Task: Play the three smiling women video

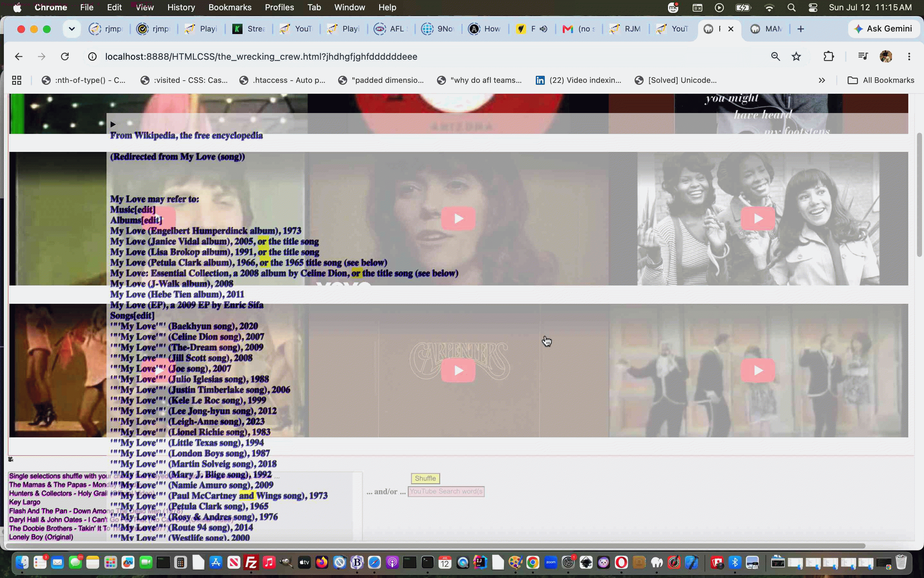Action: point(758,218)
